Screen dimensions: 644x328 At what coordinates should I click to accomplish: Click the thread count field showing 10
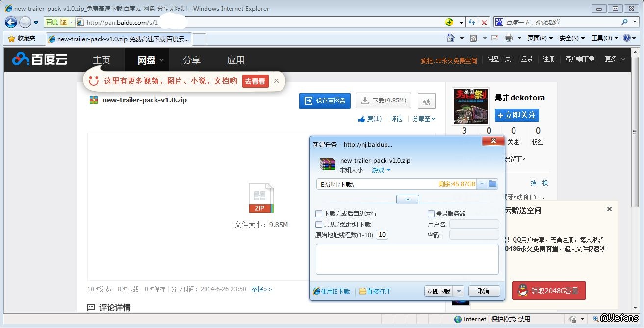click(x=382, y=235)
